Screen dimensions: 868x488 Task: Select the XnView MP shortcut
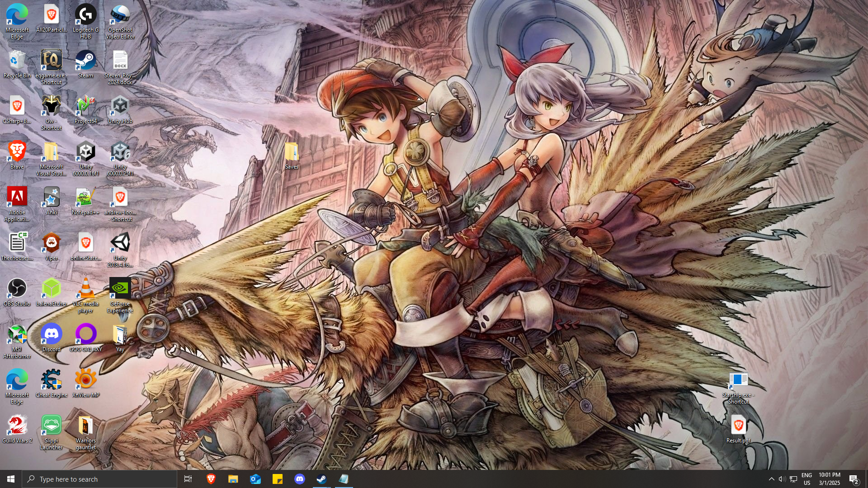tap(85, 384)
